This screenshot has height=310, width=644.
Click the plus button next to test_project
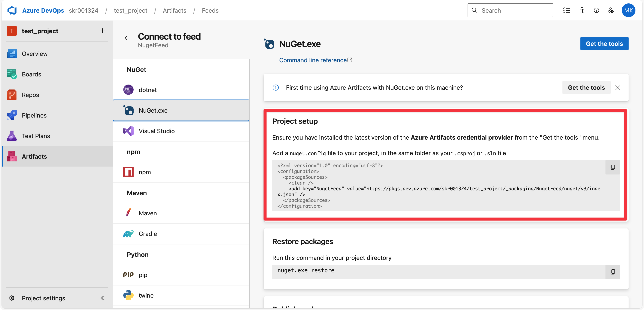click(x=103, y=31)
